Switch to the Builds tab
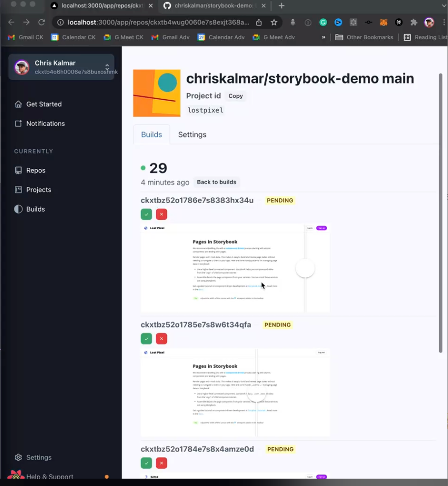The image size is (448, 486). tap(151, 135)
